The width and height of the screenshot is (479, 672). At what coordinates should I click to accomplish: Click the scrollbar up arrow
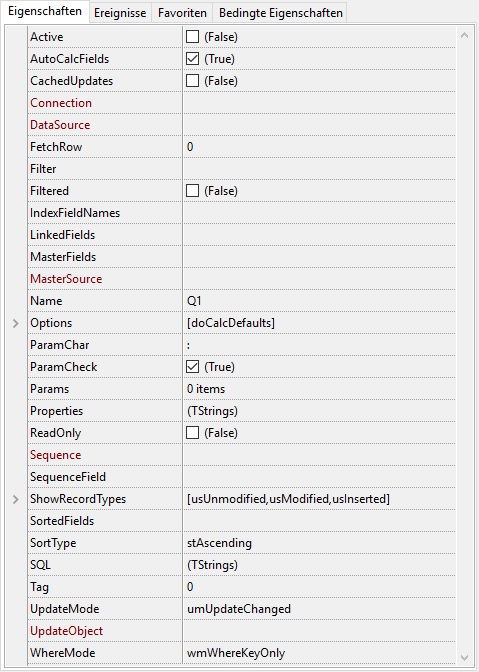pyautogui.click(x=464, y=36)
